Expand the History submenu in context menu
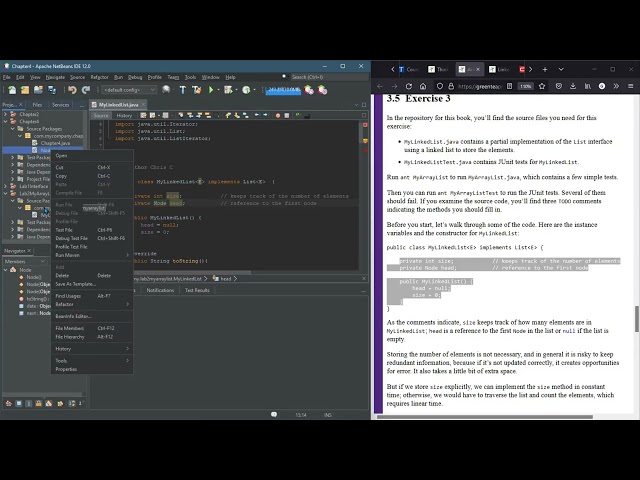The width and height of the screenshot is (640, 480). pyautogui.click(x=92, y=349)
